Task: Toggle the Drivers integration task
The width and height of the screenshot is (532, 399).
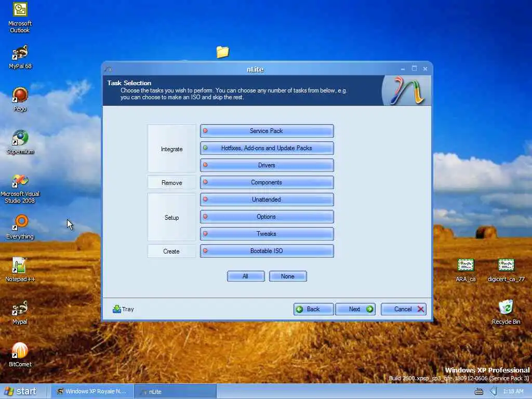Action: 267,165
